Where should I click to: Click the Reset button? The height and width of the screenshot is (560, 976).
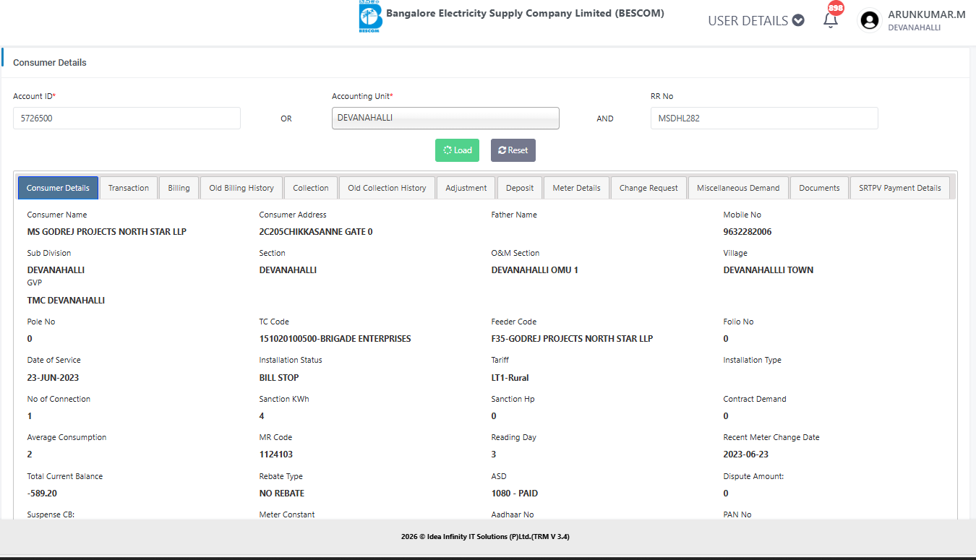click(x=513, y=150)
